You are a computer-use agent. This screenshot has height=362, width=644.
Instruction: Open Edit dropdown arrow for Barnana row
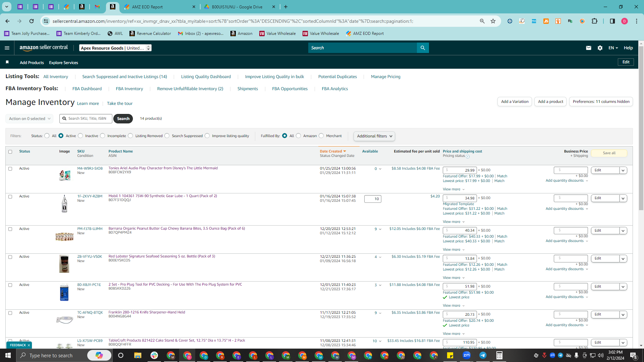click(x=623, y=231)
